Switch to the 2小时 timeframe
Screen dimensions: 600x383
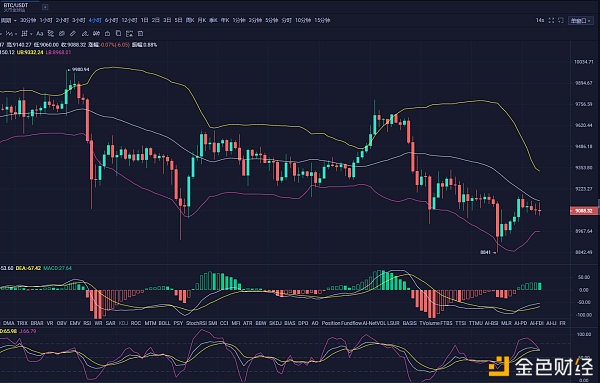(62, 20)
